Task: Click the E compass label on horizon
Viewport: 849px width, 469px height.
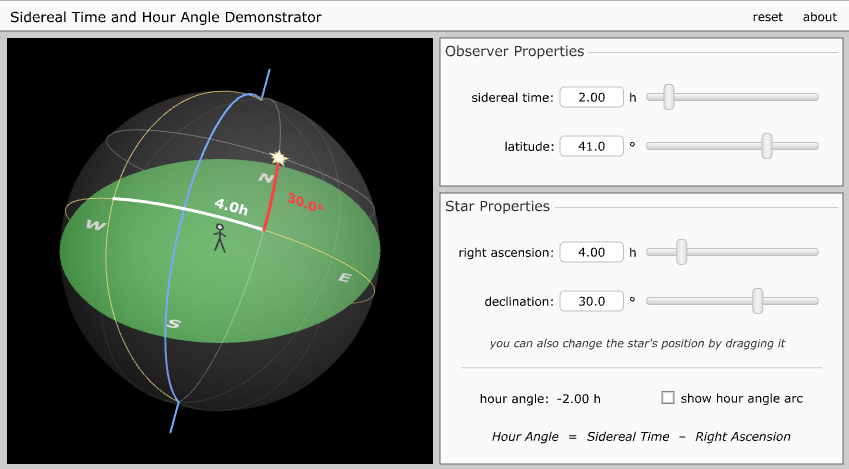Action: point(345,277)
